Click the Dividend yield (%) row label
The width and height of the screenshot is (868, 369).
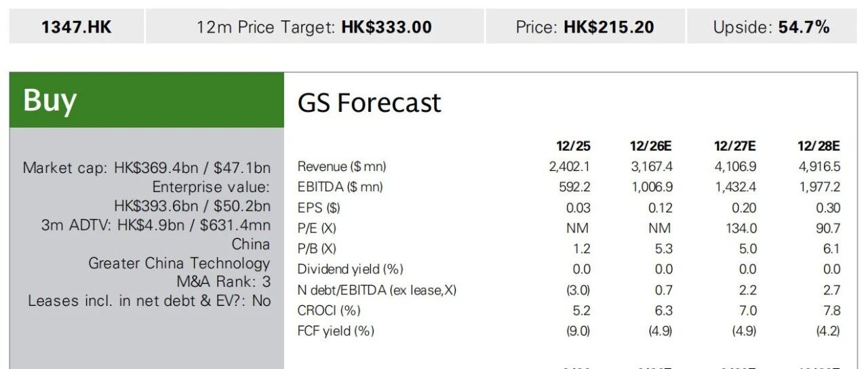pyautogui.click(x=350, y=269)
